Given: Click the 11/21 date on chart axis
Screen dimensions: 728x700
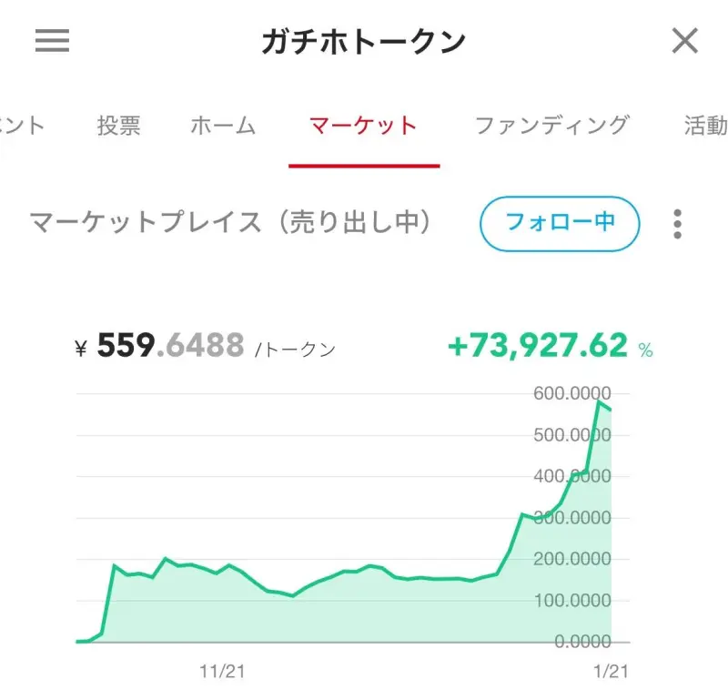Looking at the screenshot, I should pos(222,672).
